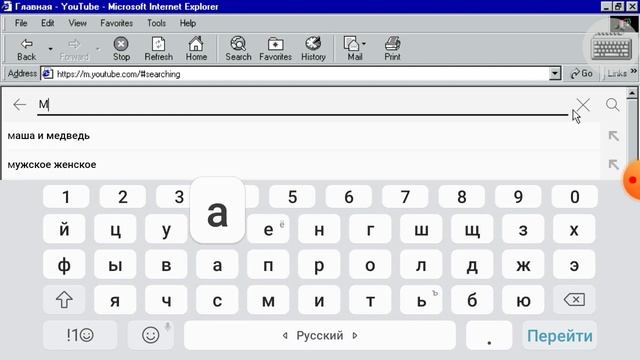640x360 pixels.
Task: Tap the Перейти go key
Action: pyautogui.click(x=560, y=335)
